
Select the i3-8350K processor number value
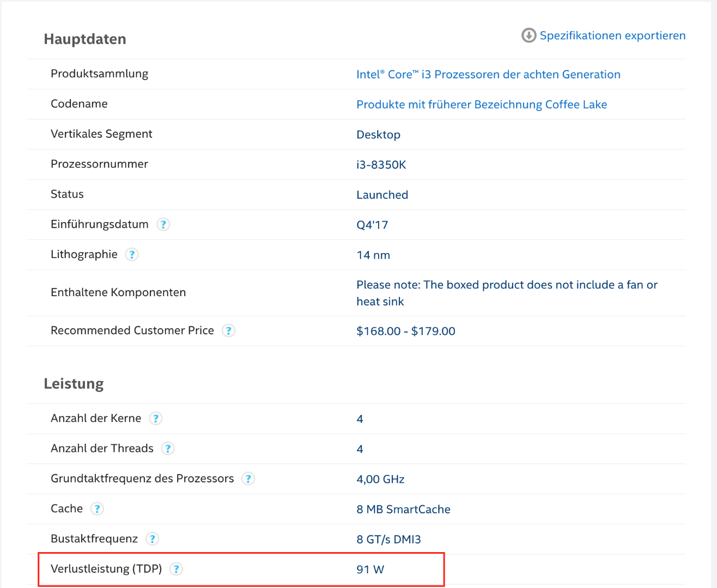click(x=381, y=165)
